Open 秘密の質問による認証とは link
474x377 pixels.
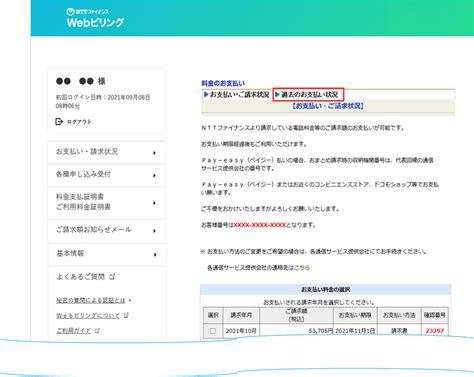click(x=91, y=300)
